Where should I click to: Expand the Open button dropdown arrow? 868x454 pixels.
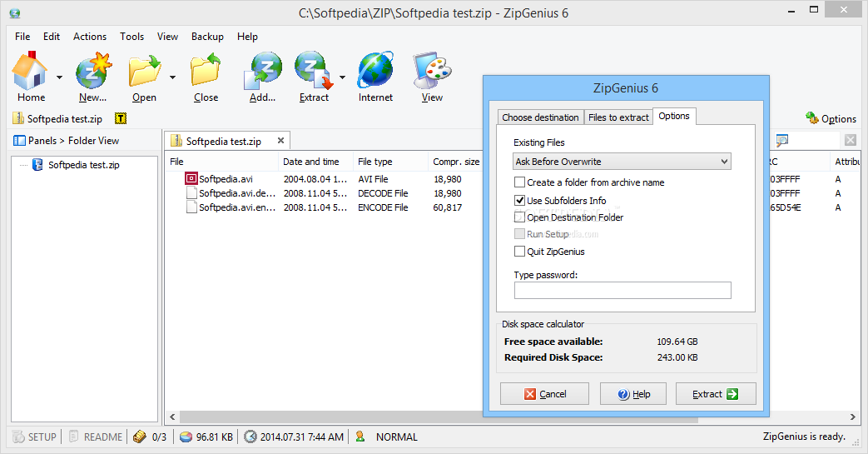click(173, 77)
